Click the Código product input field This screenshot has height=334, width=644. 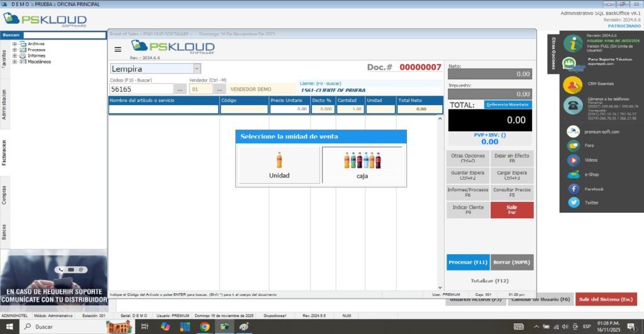pyautogui.click(x=142, y=89)
